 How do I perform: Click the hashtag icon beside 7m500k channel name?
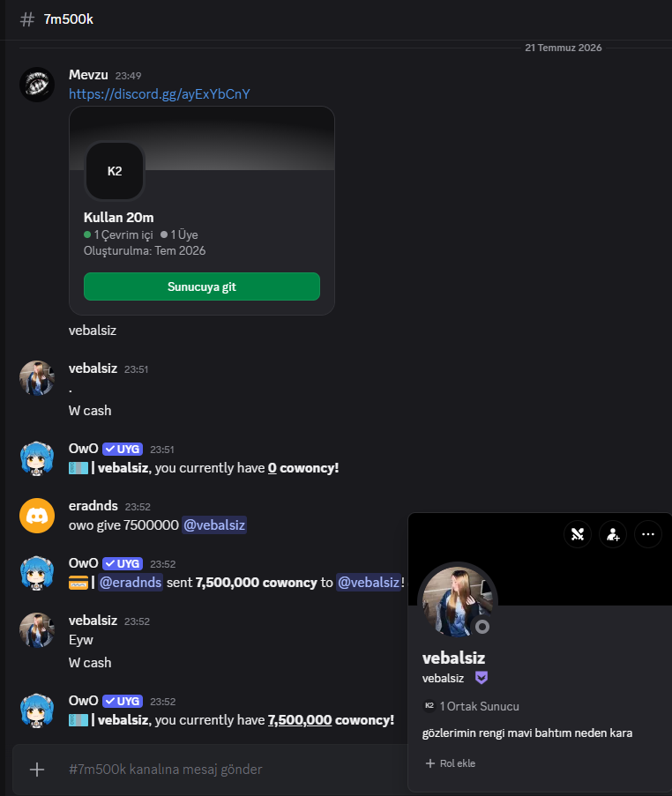tap(27, 19)
